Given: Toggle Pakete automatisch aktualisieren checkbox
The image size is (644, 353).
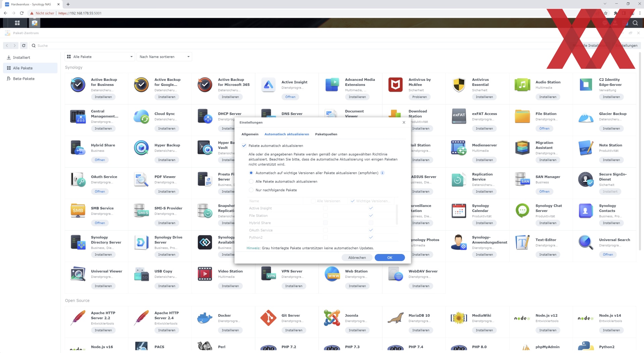Looking at the screenshot, I should tap(244, 146).
